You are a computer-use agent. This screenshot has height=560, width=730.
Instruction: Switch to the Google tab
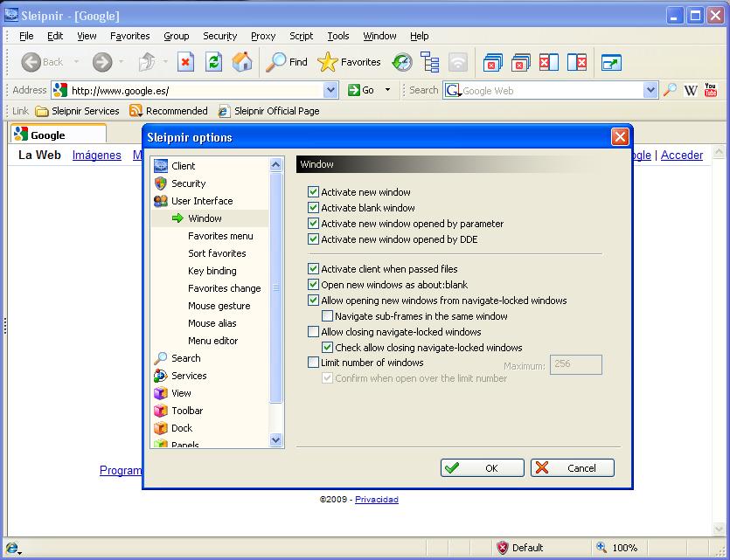point(59,135)
